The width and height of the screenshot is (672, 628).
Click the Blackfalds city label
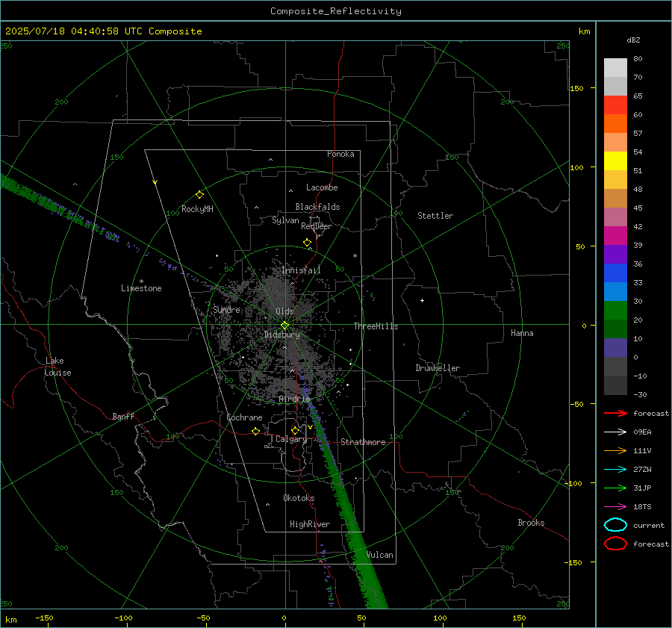[317, 207]
